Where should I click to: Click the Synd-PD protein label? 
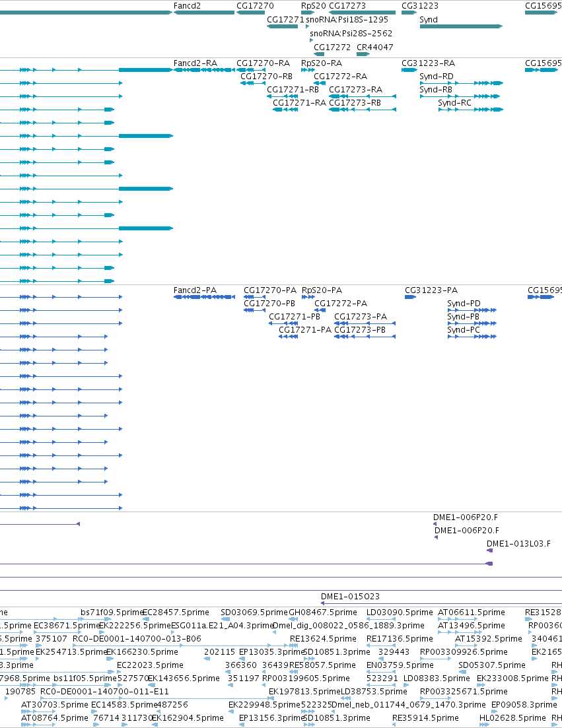(x=464, y=304)
